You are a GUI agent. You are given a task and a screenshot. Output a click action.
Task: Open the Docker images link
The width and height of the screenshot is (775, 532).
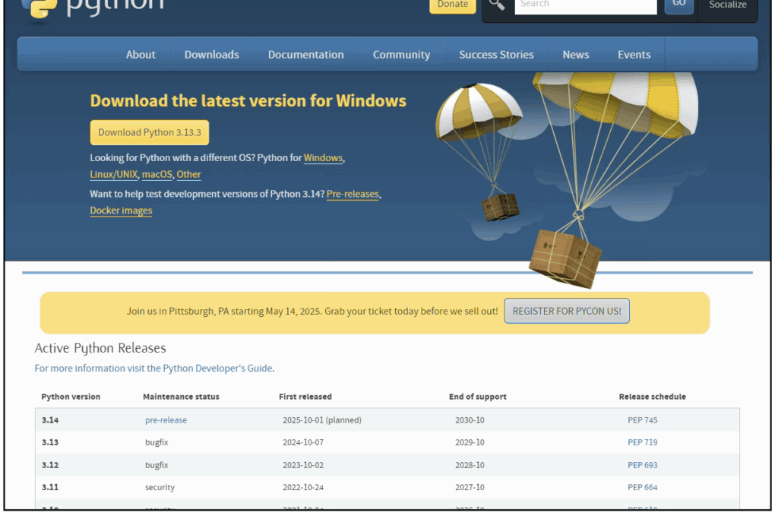[121, 211]
